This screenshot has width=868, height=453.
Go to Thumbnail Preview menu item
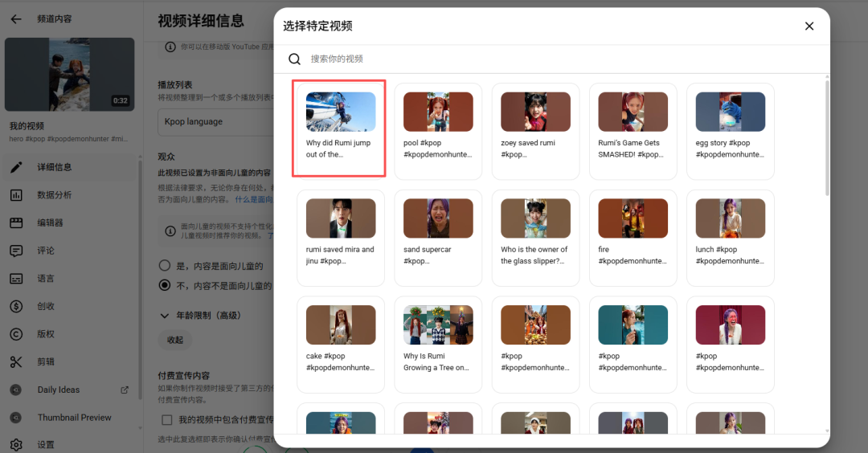[69, 418]
